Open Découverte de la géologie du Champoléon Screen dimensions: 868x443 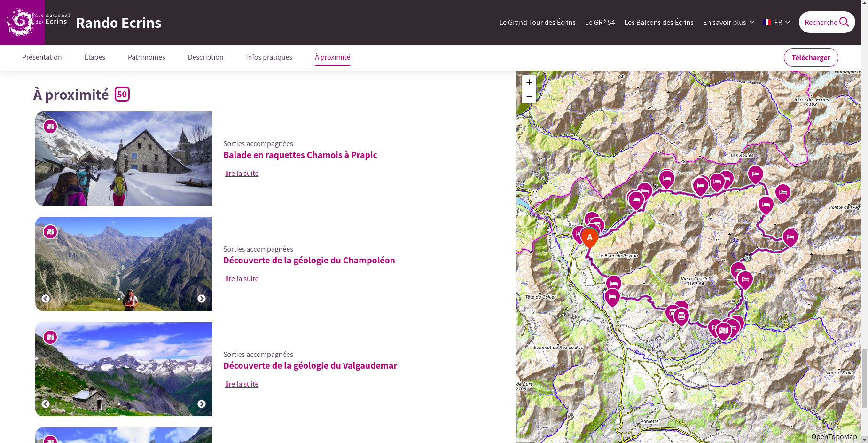coord(309,260)
